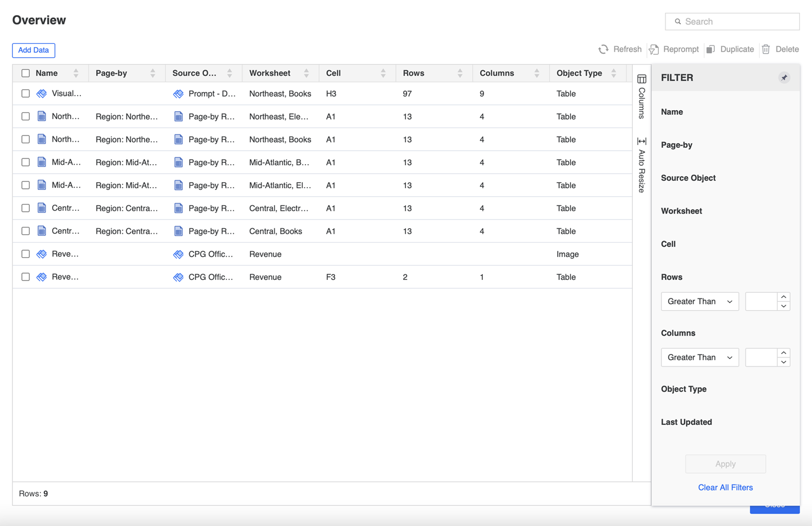Click the Delete trash icon
812x526 pixels.
[766, 49]
